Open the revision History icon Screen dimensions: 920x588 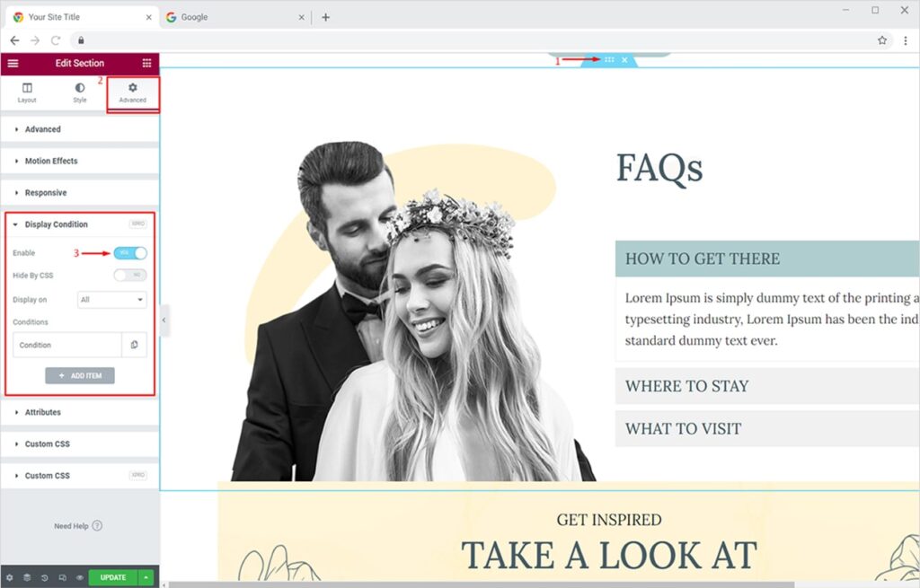pos(45,577)
